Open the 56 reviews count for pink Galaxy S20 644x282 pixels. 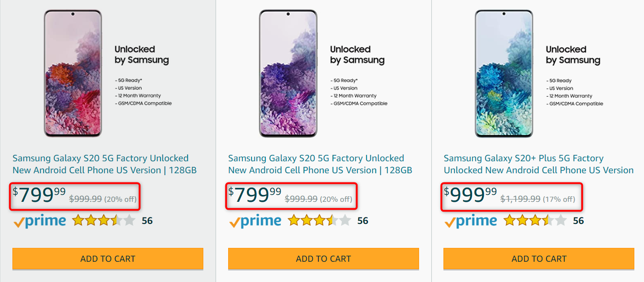coord(147,221)
